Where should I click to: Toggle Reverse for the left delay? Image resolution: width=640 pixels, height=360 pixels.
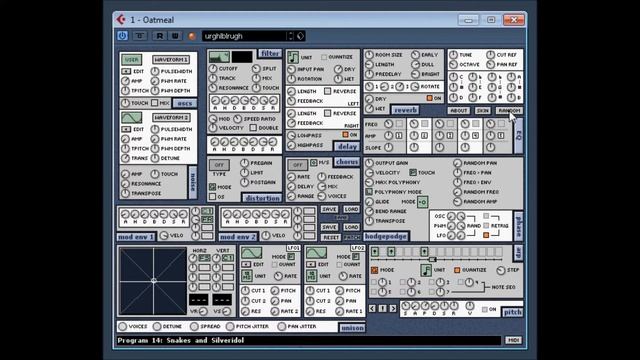tap(327, 91)
